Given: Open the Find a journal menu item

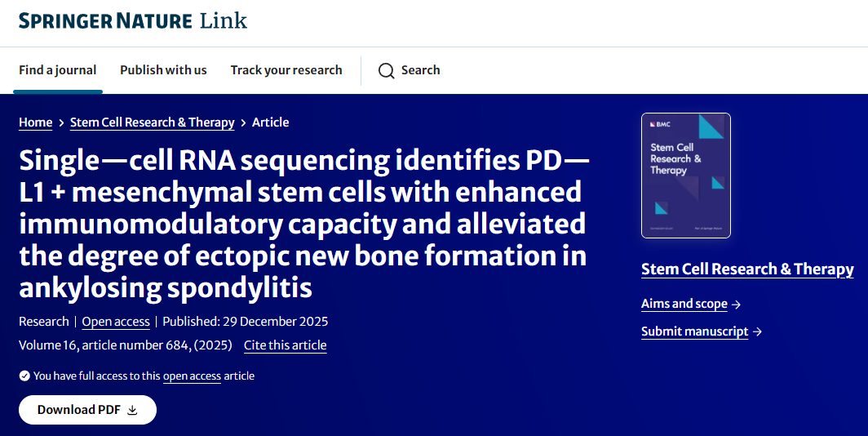Looking at the screenshot, I should pos(58,70).
